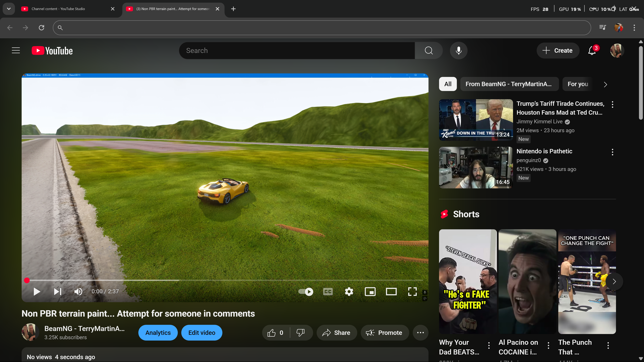Click Trump's Tariff Tirade video title
644x362 pixels.
coord(560,108)
